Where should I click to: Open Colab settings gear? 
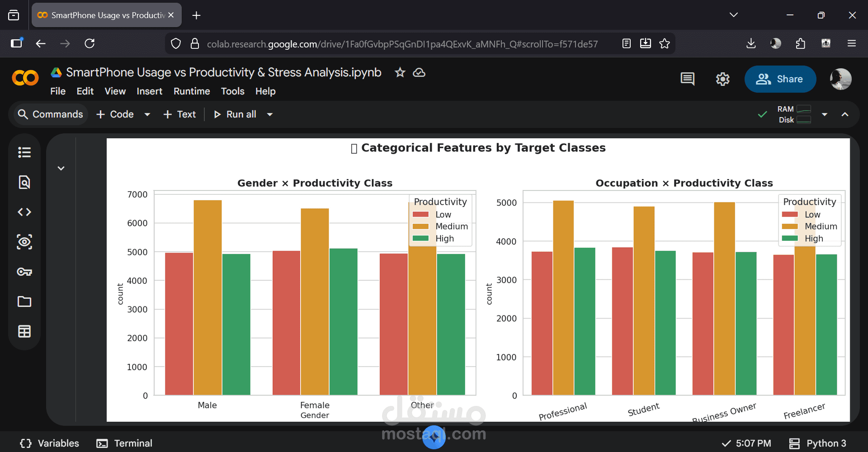[x=722, y=79]
